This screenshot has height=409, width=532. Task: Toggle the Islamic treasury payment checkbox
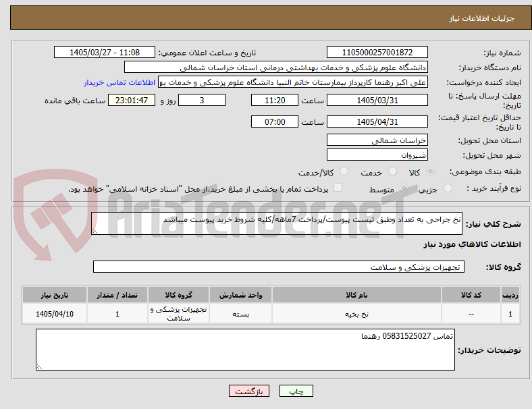(338, 188)
